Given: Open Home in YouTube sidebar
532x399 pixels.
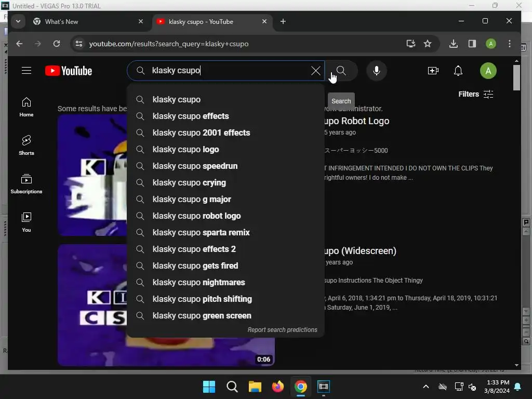Looking at the screenshot, I should [26, 107].
